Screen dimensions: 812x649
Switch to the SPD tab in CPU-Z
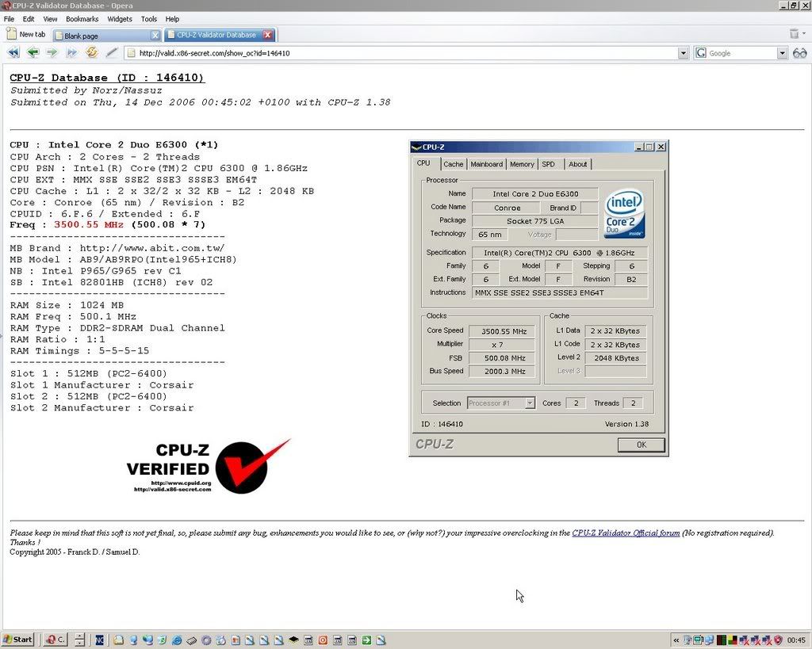549,164
